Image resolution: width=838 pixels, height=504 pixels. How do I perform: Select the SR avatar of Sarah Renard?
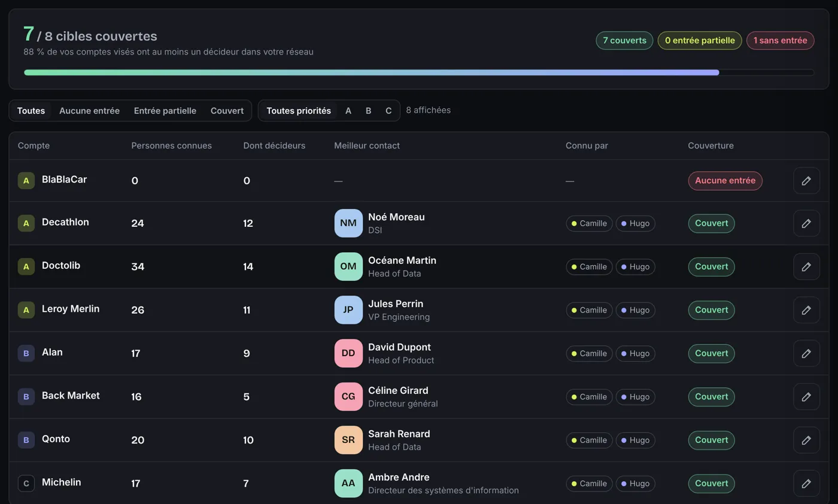[348, 441]
